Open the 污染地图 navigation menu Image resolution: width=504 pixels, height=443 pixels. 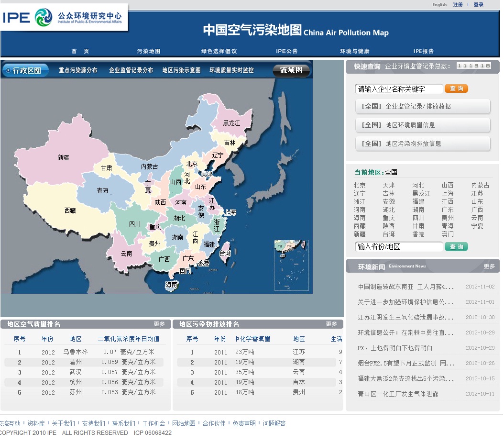(x=149, y=51)
